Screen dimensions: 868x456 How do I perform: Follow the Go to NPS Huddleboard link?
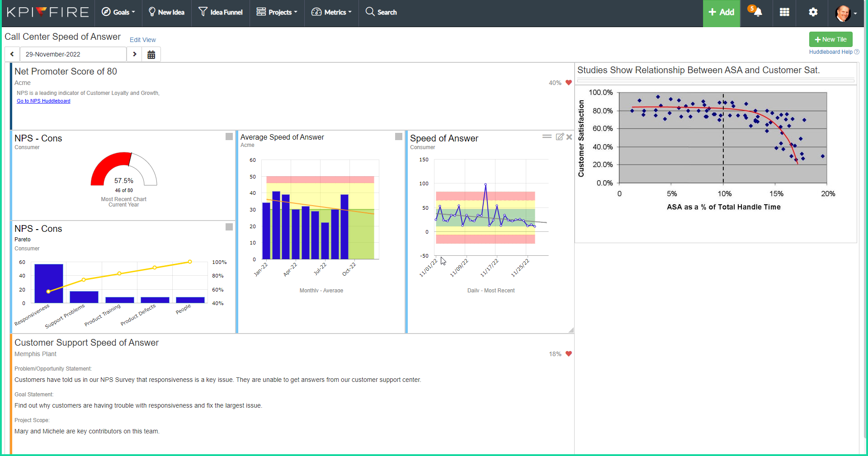43,101
